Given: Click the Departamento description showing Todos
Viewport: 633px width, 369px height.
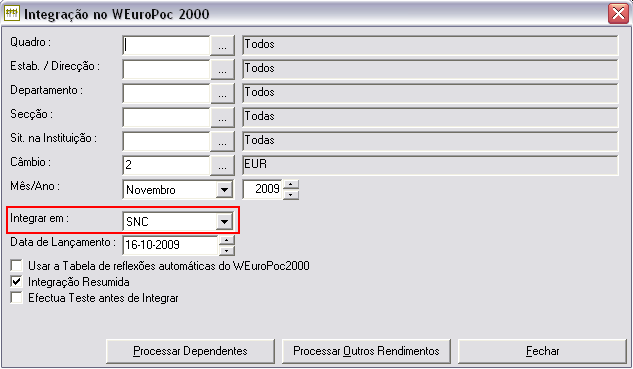Looking at the screenshot, I should 430,93.
